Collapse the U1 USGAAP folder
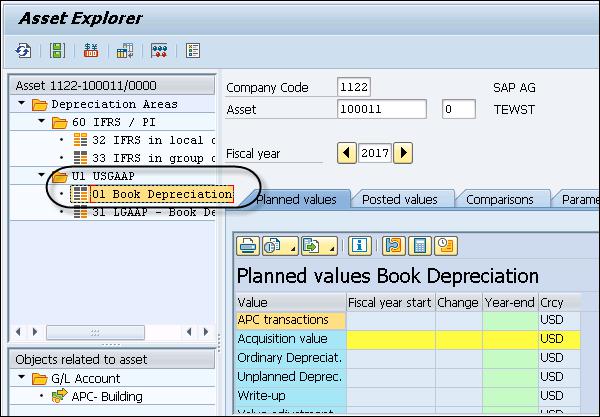Screen dimensions: 600x417 click(42, 175)
